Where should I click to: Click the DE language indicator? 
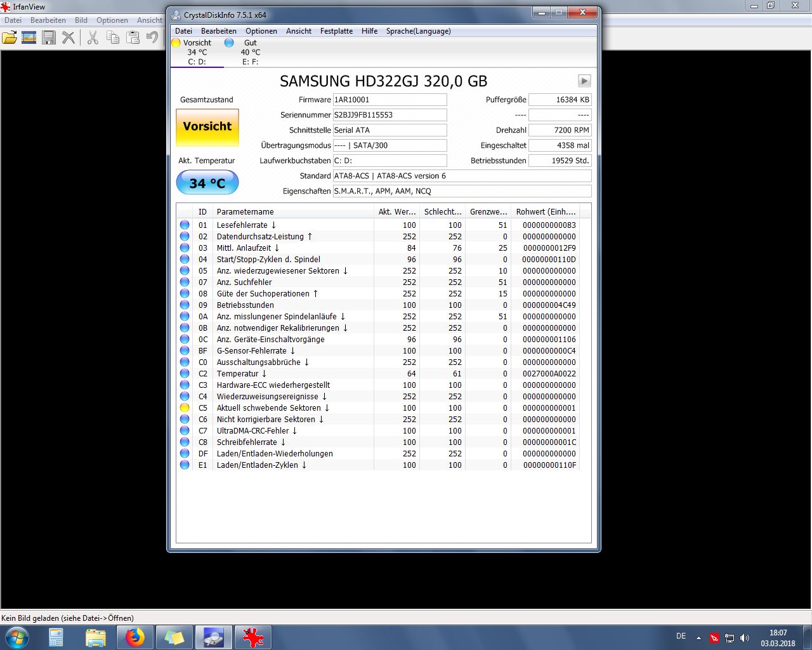pos(681,635)
